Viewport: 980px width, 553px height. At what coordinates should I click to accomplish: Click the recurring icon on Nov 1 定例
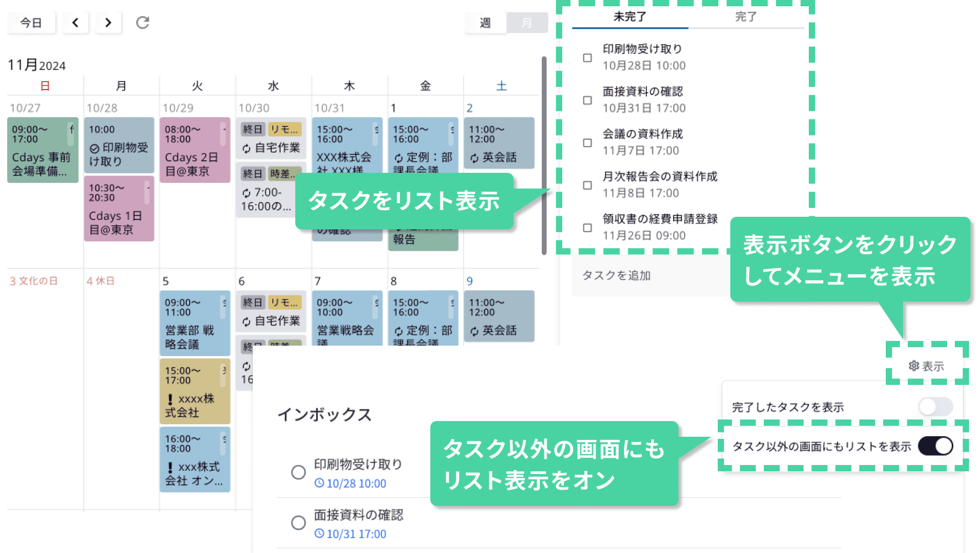pyautogui.click(x=398, y=158)
